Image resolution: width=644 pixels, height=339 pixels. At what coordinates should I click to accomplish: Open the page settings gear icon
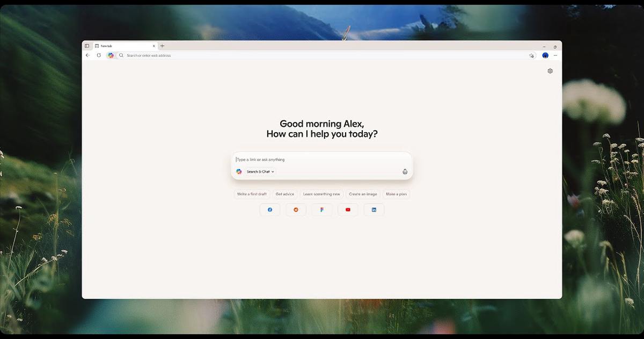click(550, 70)
